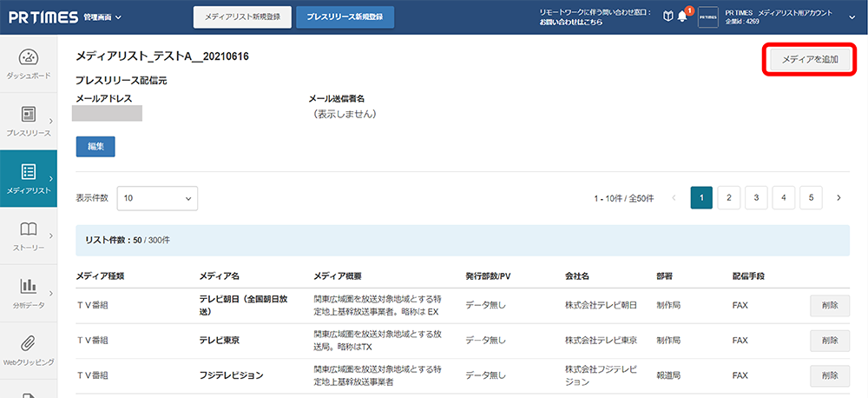Click お問い合わせはこちら link

pos(571,23)
